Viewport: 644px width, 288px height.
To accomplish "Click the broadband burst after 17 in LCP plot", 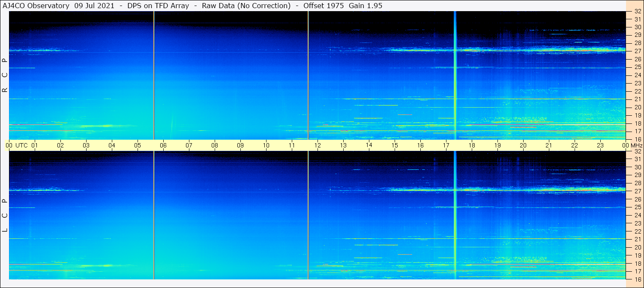I will (455, 215).
